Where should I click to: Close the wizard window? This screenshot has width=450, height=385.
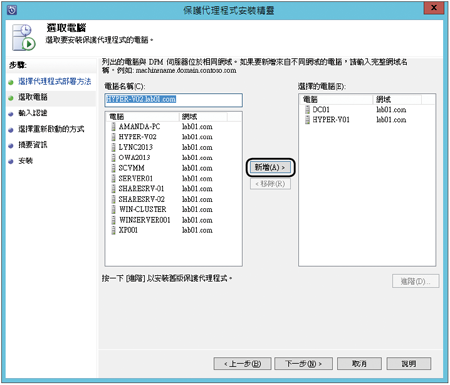434,8
